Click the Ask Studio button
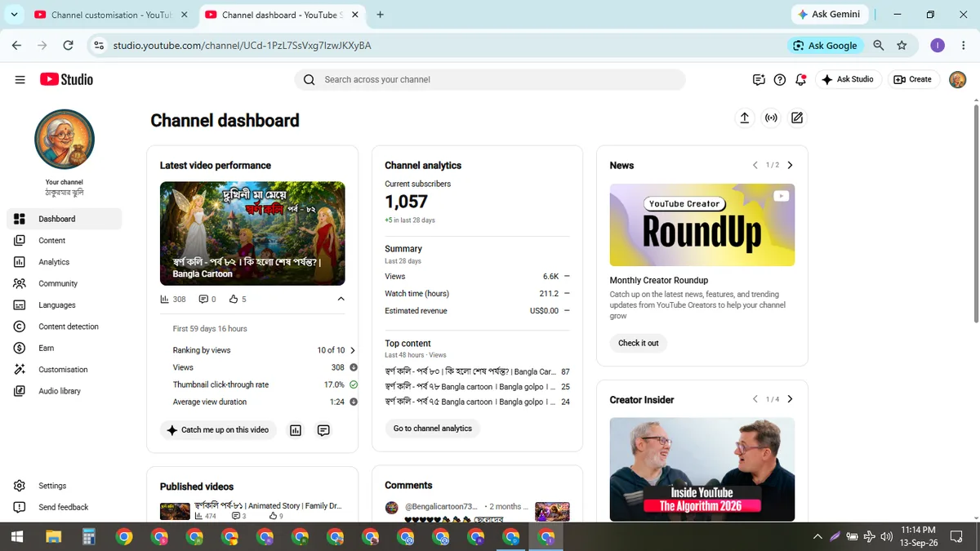980x551 pixels. click(848, 79)
